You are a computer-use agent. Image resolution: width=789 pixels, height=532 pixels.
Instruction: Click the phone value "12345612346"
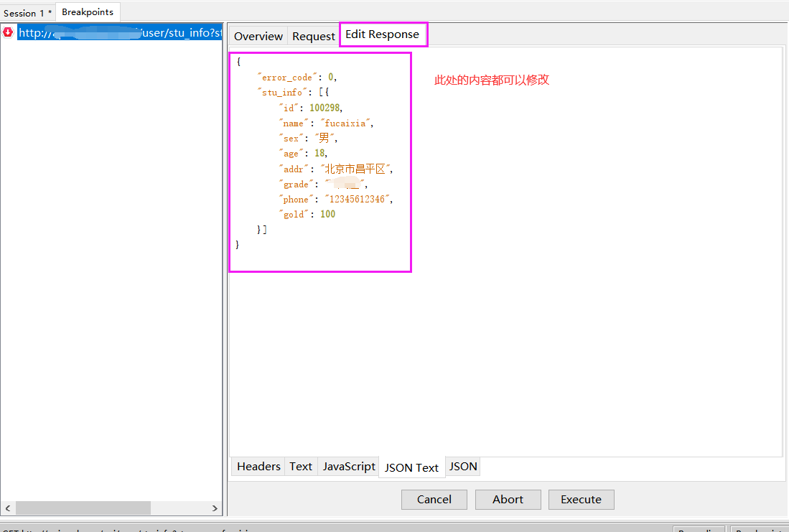pos(358,200)
